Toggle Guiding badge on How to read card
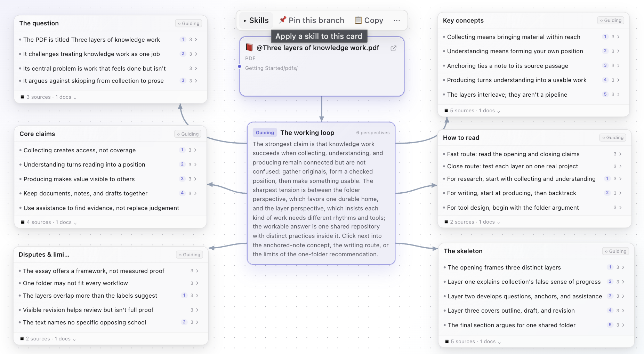 pyautogui.click(x=613, y=138)
